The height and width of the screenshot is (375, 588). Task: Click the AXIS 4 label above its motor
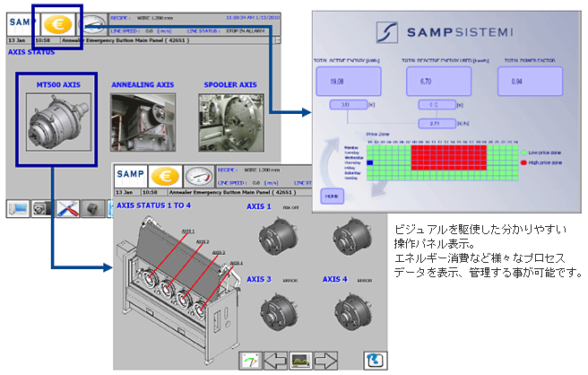(335, 279)
